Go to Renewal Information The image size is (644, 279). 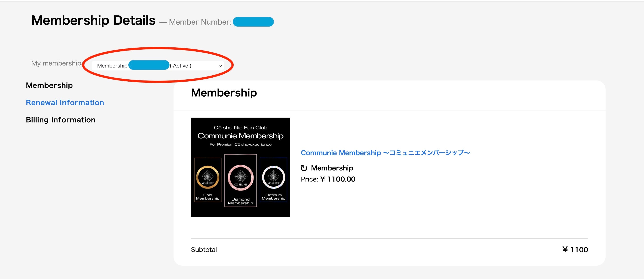(x=65, y=102)
